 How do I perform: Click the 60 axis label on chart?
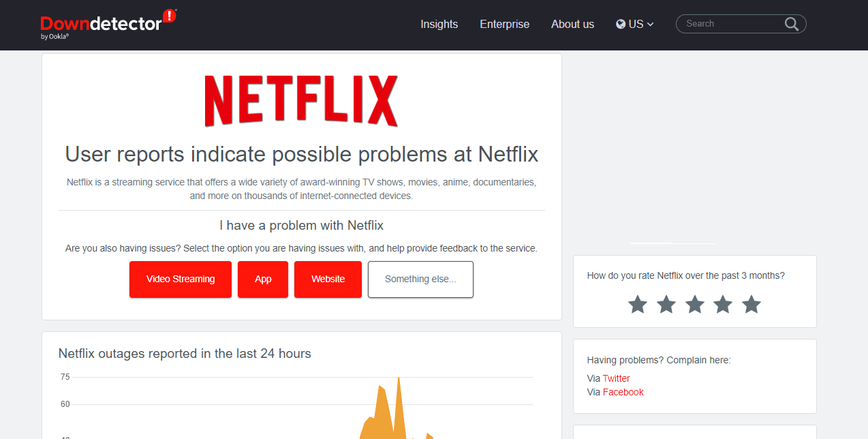(x=65, y=404)
